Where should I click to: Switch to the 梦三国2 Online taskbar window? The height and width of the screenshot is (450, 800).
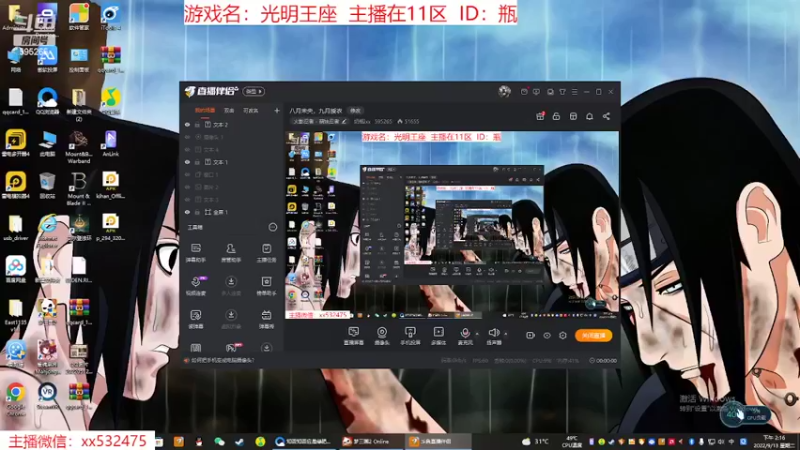[371, 441]
